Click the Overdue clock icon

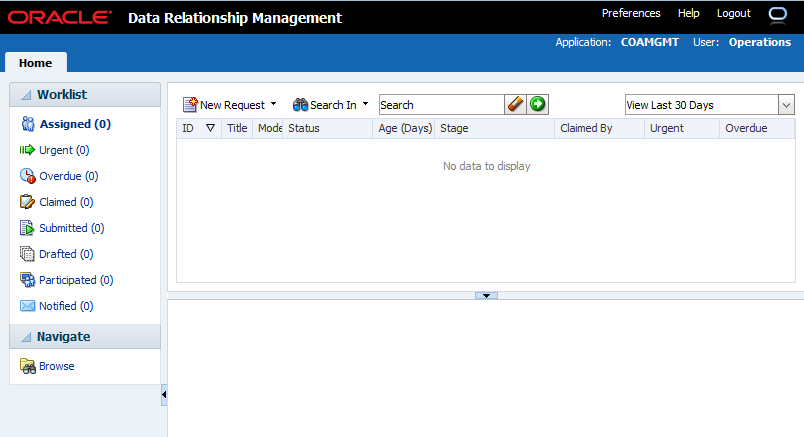click(x=28, y=176)
